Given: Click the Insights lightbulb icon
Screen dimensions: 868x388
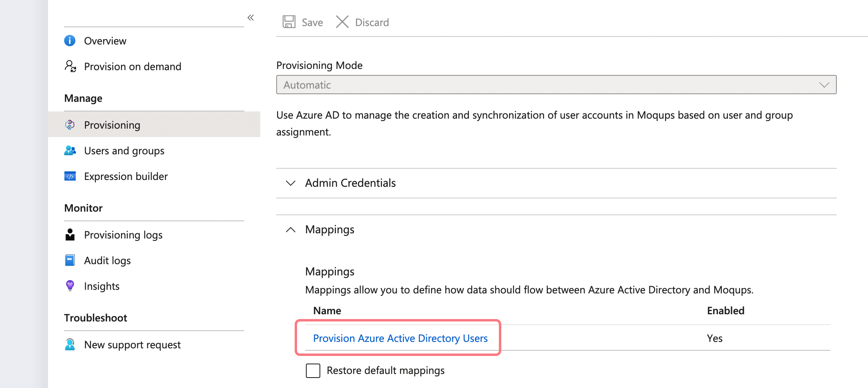Looking at the screenshot, I should pyautogui.click(x=70, y=286).
